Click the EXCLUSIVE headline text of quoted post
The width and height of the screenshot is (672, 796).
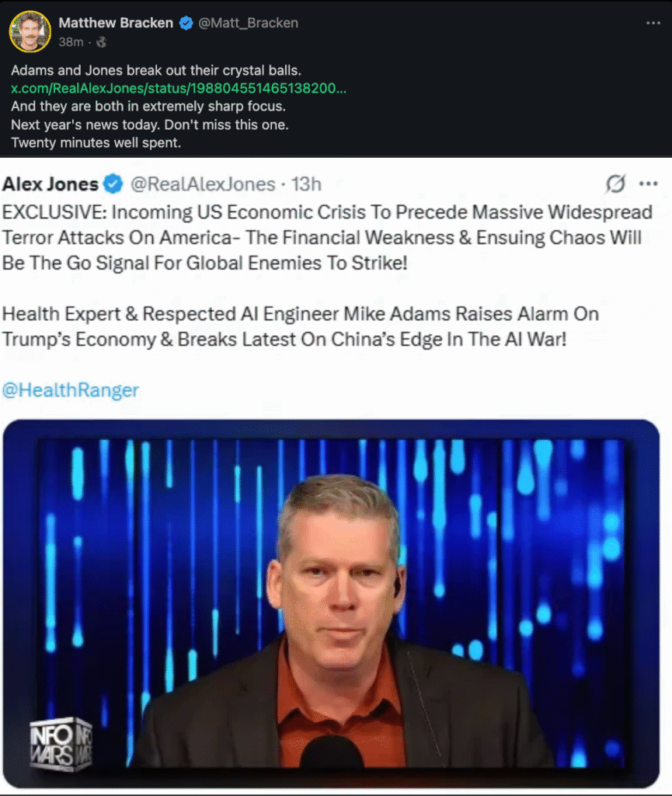pyautogui.click(x=327, y=238)
